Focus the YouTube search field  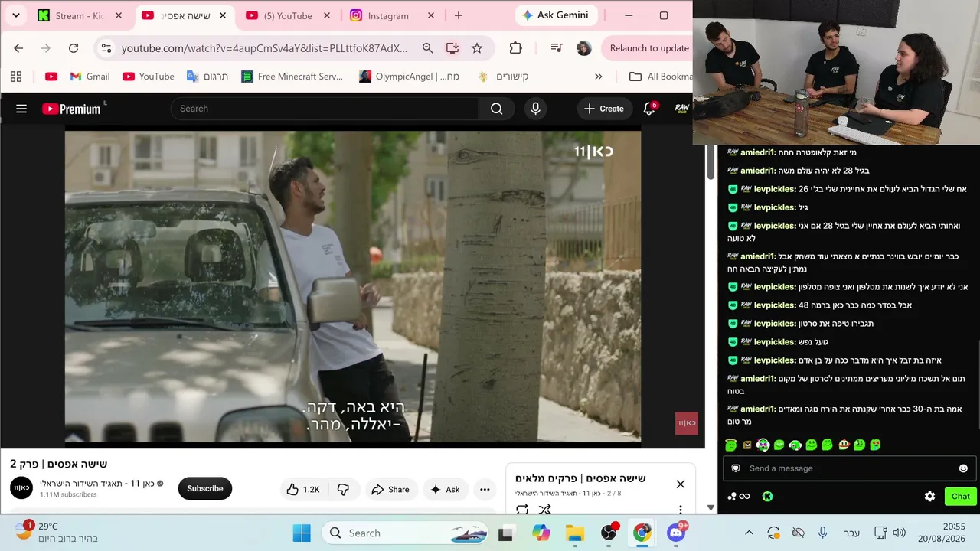pos(325,109)
